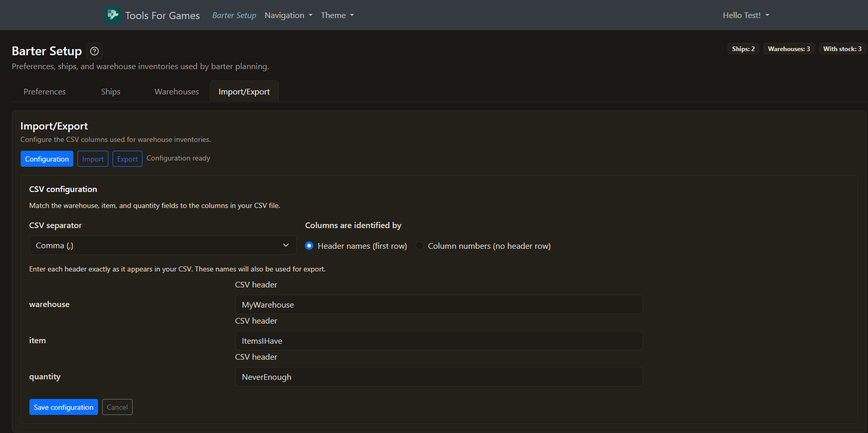The width and height of the screenshot is (868, 433).
Task: Focus the warehouse CSV header field
Action: [x=439, y=304]
